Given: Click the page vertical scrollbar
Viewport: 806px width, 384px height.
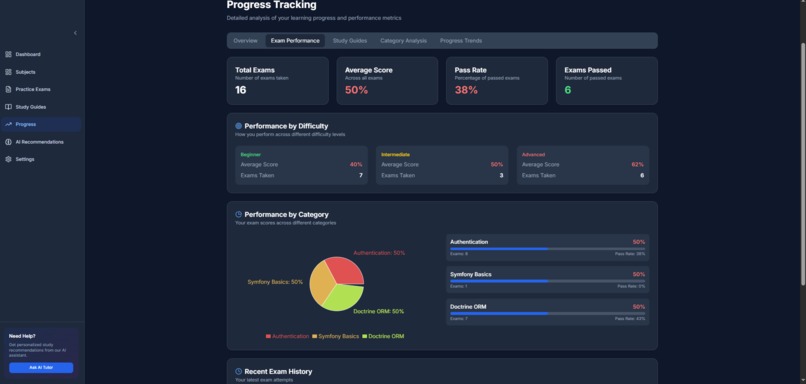Looking at the screenshot, I should point(803,164).
